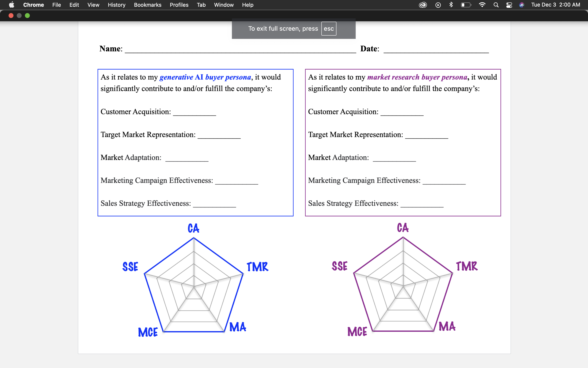This screenshot has height=368, width=588.
Task: Open the Wi-Fi status menu
Action: click(482, 5)
